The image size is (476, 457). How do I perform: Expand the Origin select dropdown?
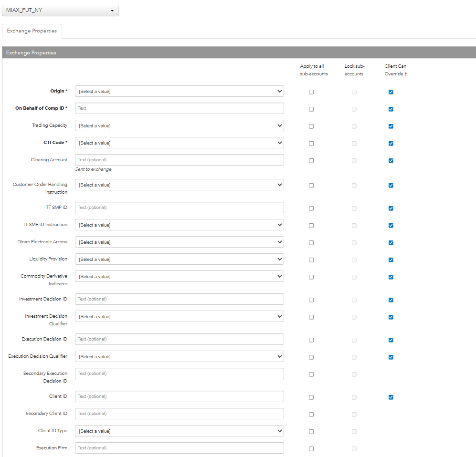pos(179,91)
